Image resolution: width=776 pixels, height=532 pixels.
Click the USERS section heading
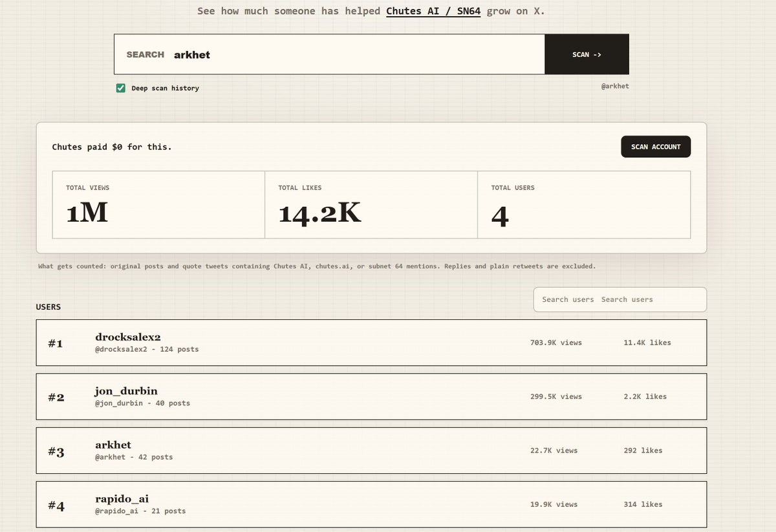tap(48, 307)
